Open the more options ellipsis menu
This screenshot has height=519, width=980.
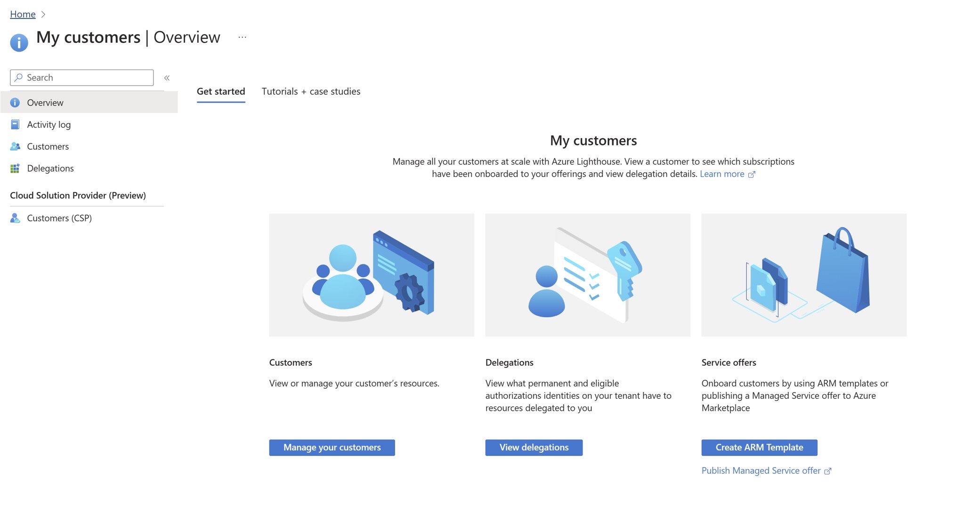click(x=242, y=37)
